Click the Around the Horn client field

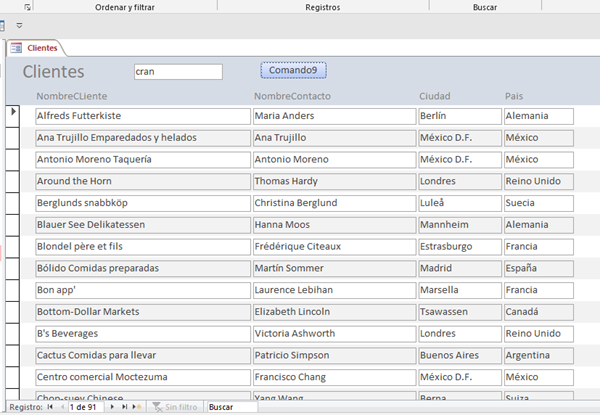point(142,181)
